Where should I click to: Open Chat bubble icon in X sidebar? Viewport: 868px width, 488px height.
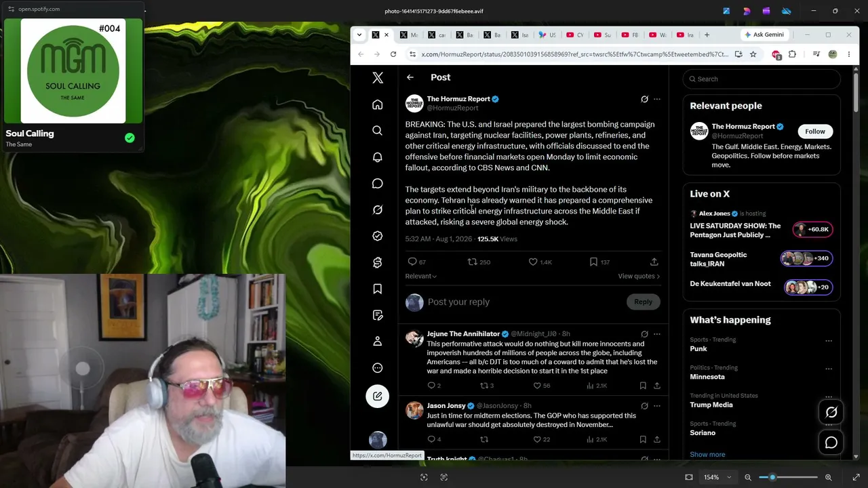(378, 184)
